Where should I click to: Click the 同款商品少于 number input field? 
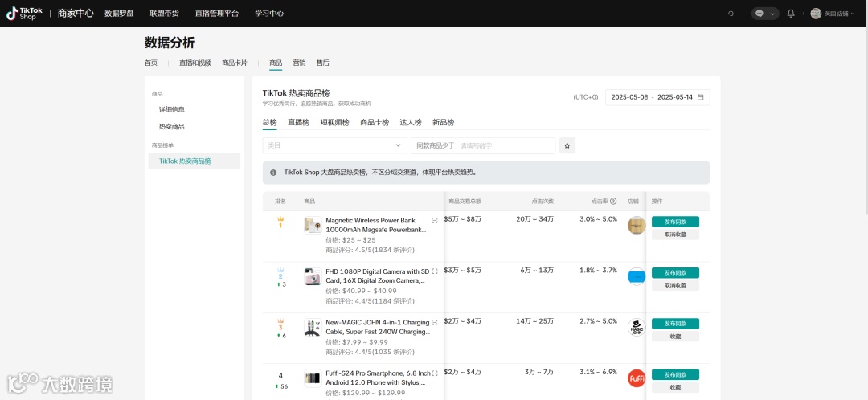click(x=483, y=145)
